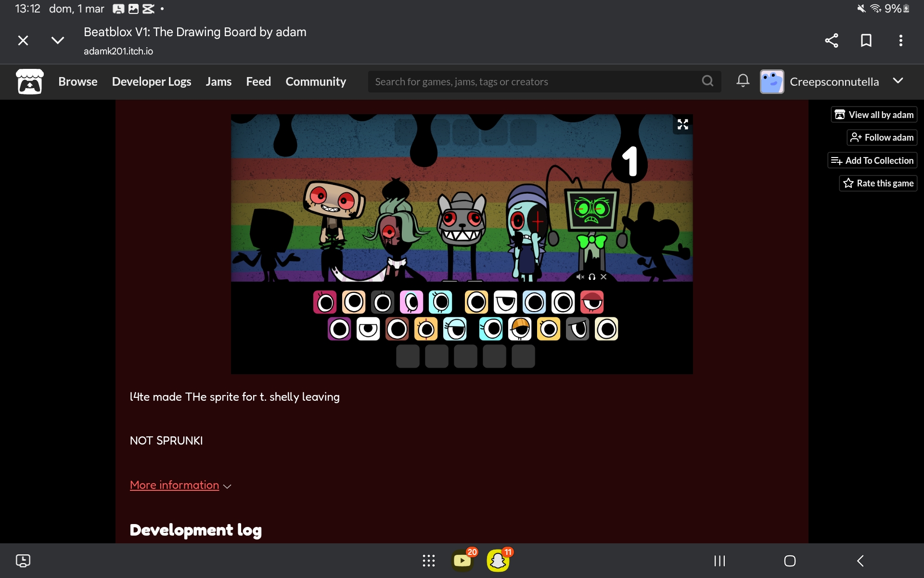Click the search magnifier icon
Image resolution: width=924 pixels, height=578 pixels.
707,81
